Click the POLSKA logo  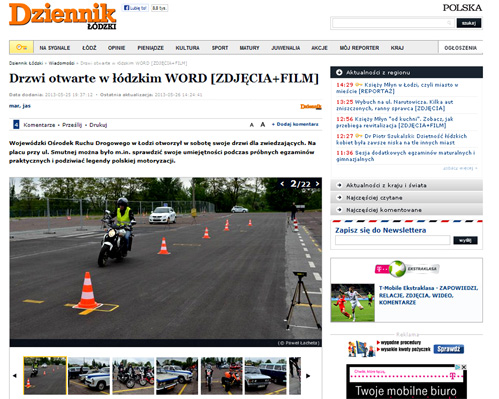pyautogui.click(x=462, y=8)
